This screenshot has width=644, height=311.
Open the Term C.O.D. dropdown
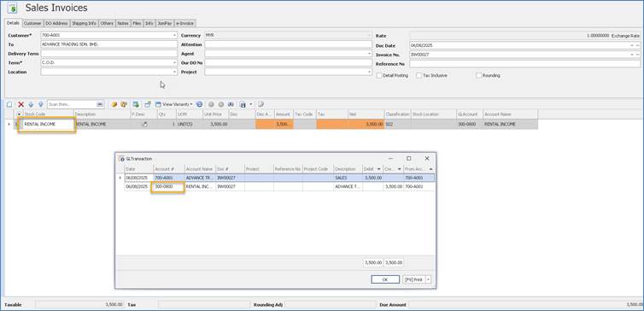point(174,63)
